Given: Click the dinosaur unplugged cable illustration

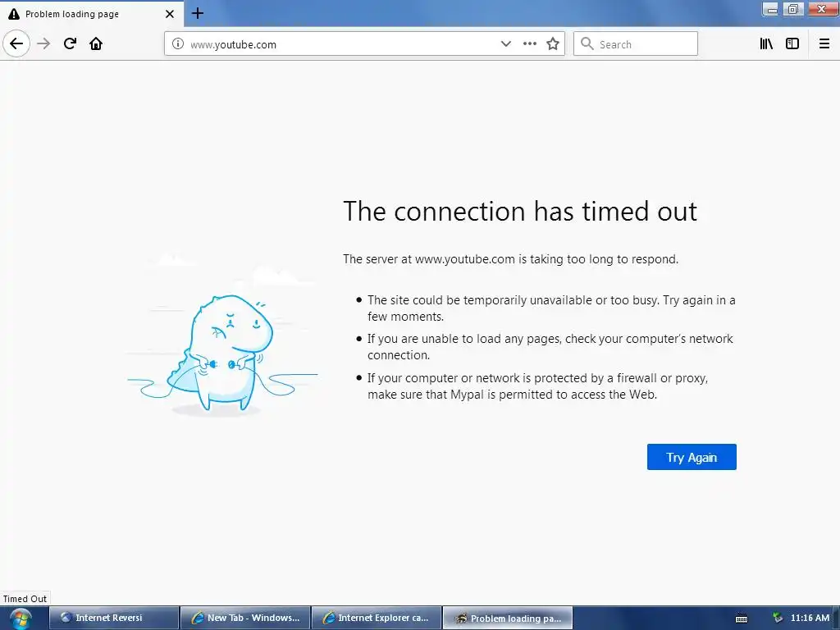Looking at the screenshot, I should pos(222,354).
